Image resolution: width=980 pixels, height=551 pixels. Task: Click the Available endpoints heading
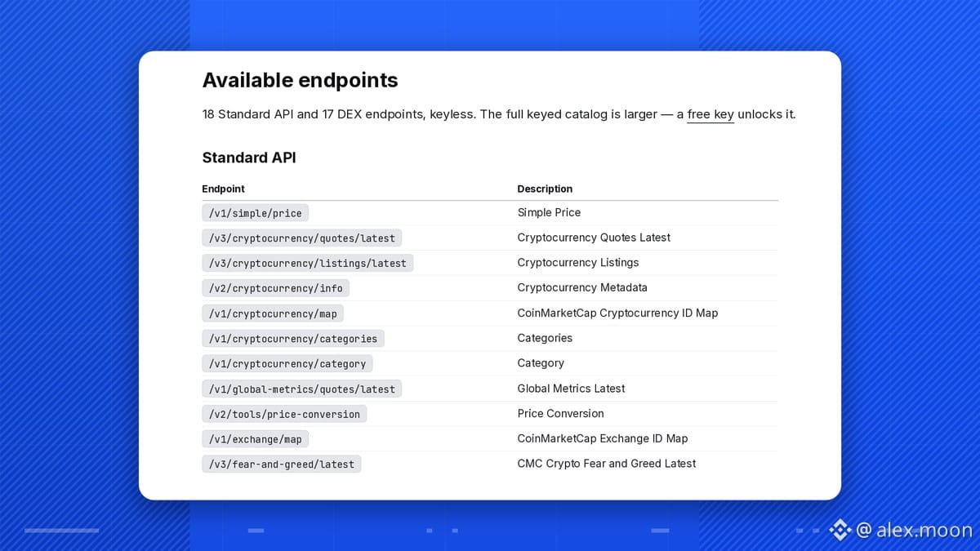(301, 80)
